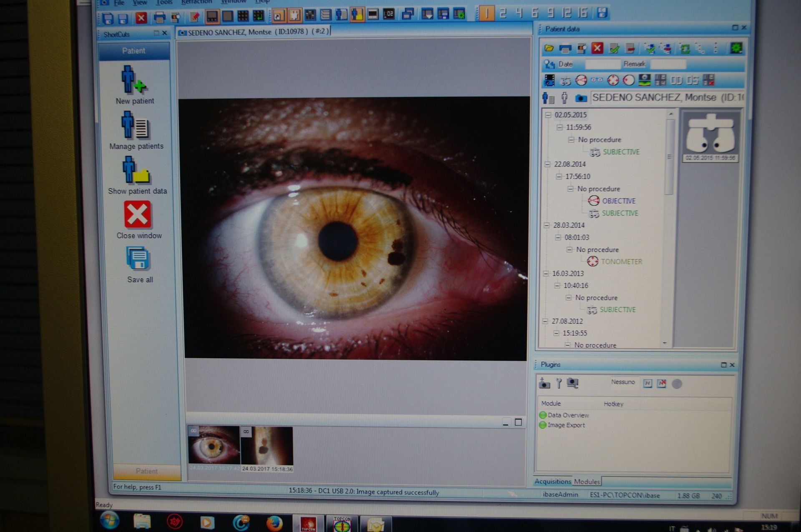This screenshot has width=801, height=532.
Task: Open the Refraction menu
Action: pos(196,3)
